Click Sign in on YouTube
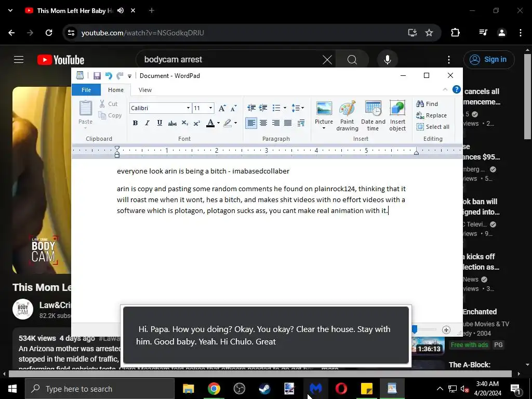 pyautogui.click(x=489, y=60)
